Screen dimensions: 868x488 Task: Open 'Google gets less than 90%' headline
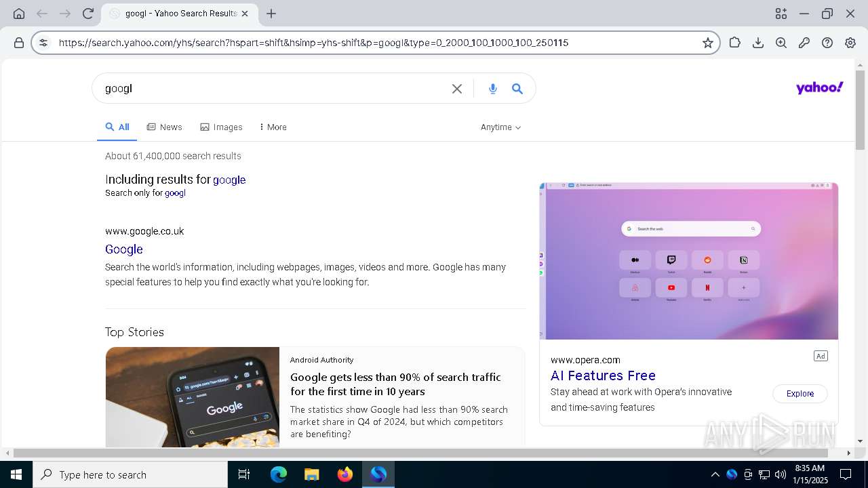point(395,384)
